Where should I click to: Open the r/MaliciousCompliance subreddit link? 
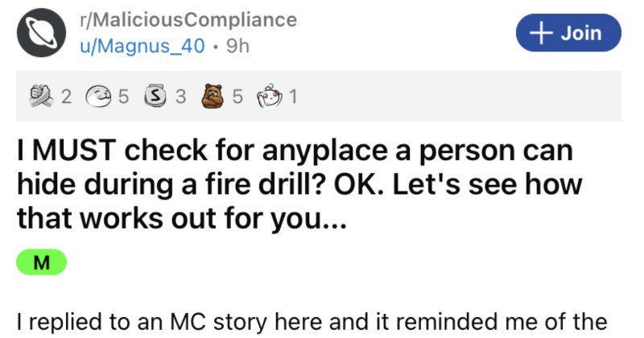188,20
